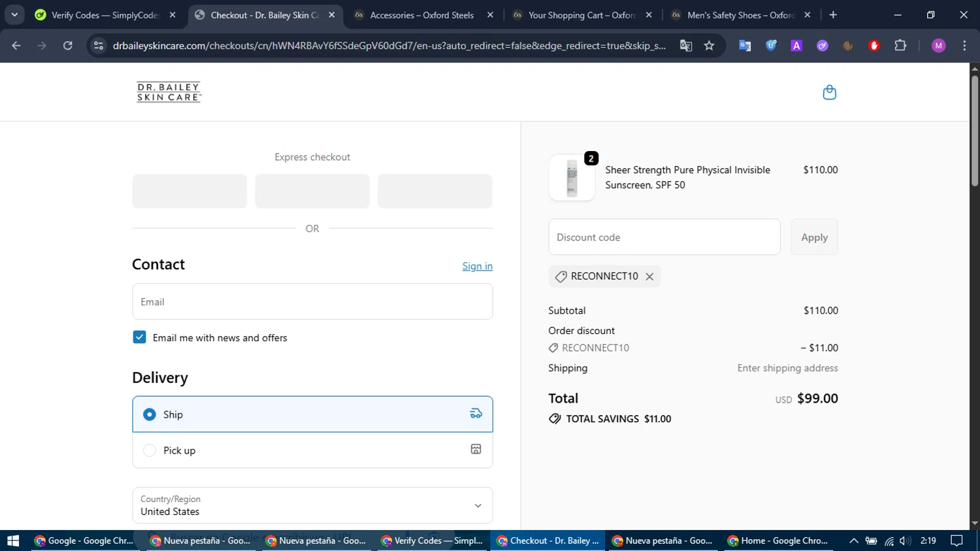Switch to Your Shopping Cart tab

[x=581, y=15]
